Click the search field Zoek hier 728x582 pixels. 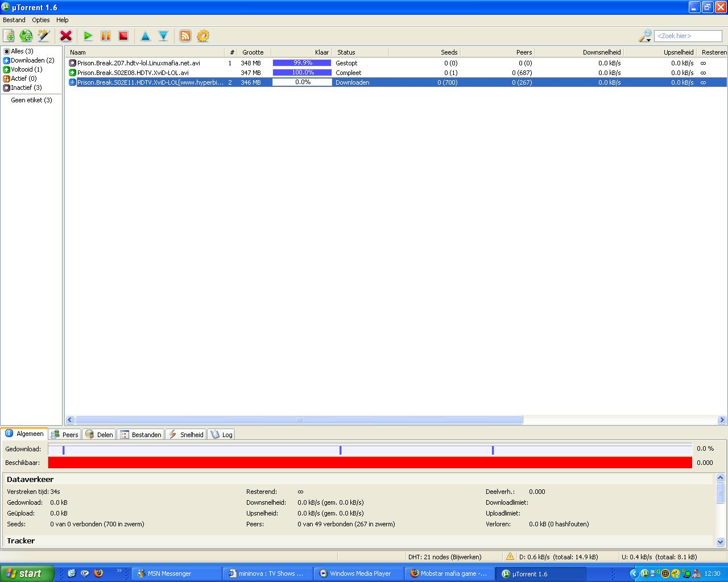[688, 36]
